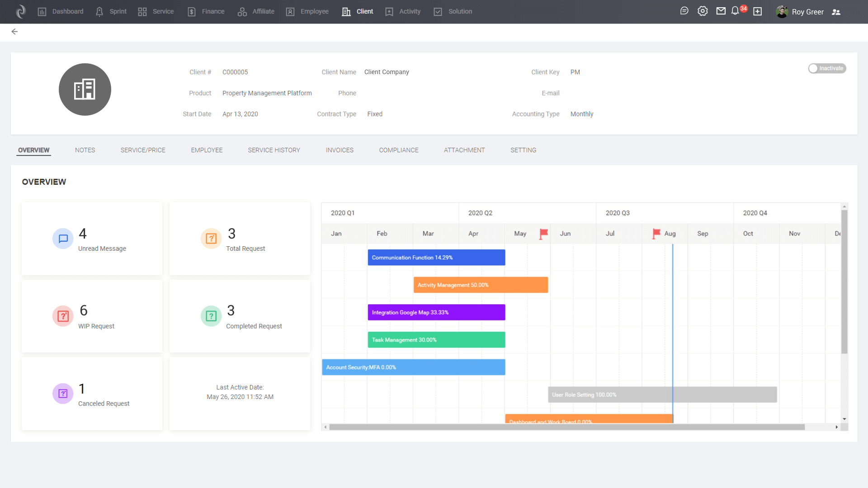This screenshot has width=868, height=488.
Task: Open the chat messages icon
Action: tap(684, 11)
